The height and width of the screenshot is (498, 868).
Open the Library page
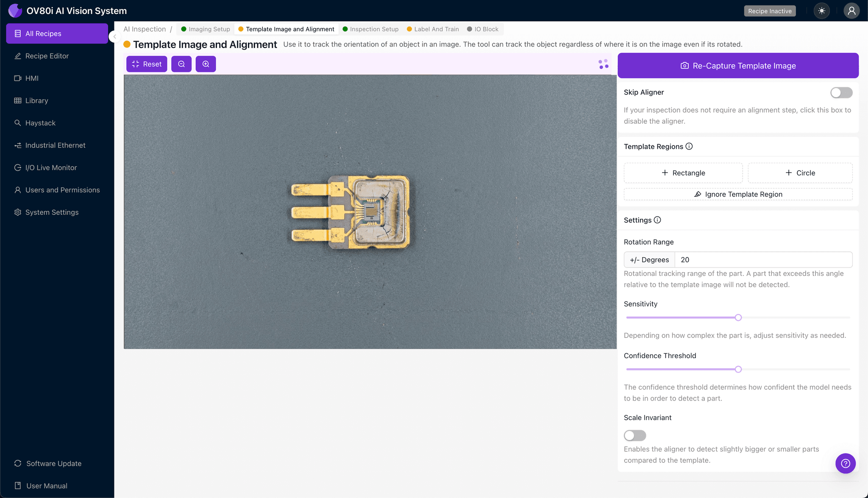point(57,100)
